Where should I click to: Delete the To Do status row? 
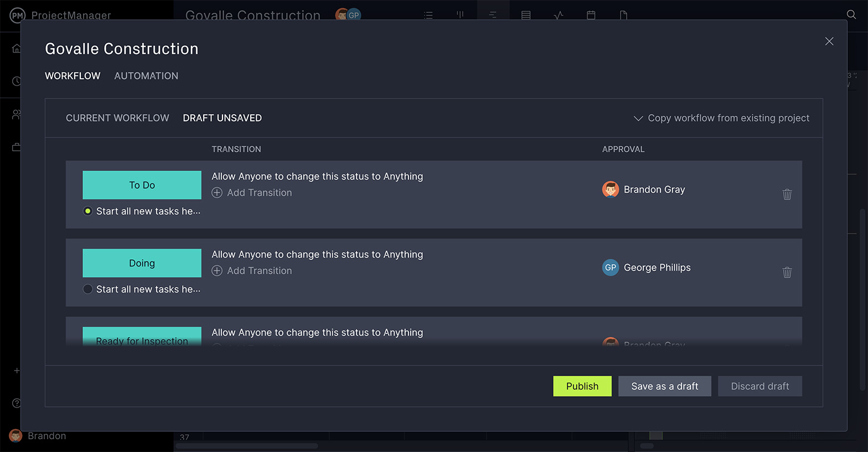(x=787, y=194)
